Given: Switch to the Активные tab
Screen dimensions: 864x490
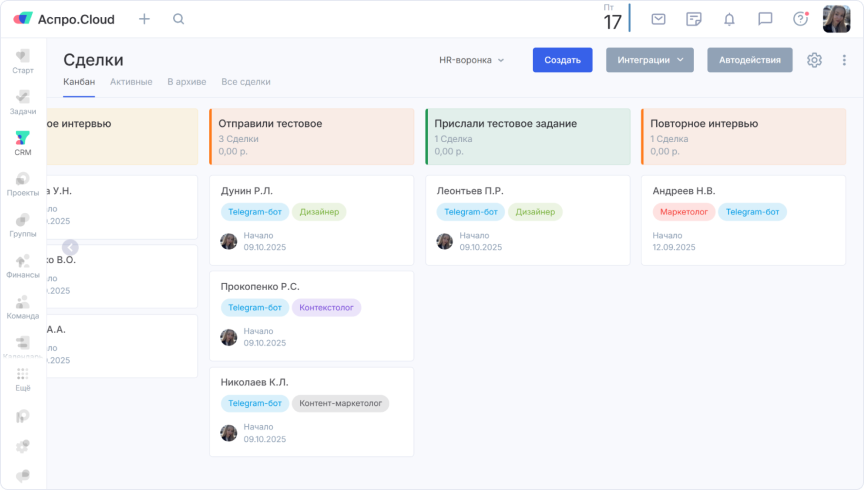Looking at the screenshot, I should pyautogui.click(x=131, y=82).
